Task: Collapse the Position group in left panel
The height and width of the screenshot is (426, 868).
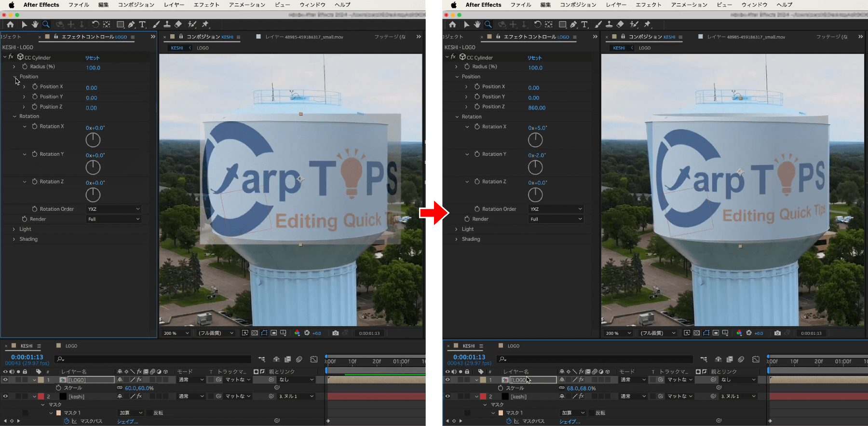Action: [x=14, y=77]
